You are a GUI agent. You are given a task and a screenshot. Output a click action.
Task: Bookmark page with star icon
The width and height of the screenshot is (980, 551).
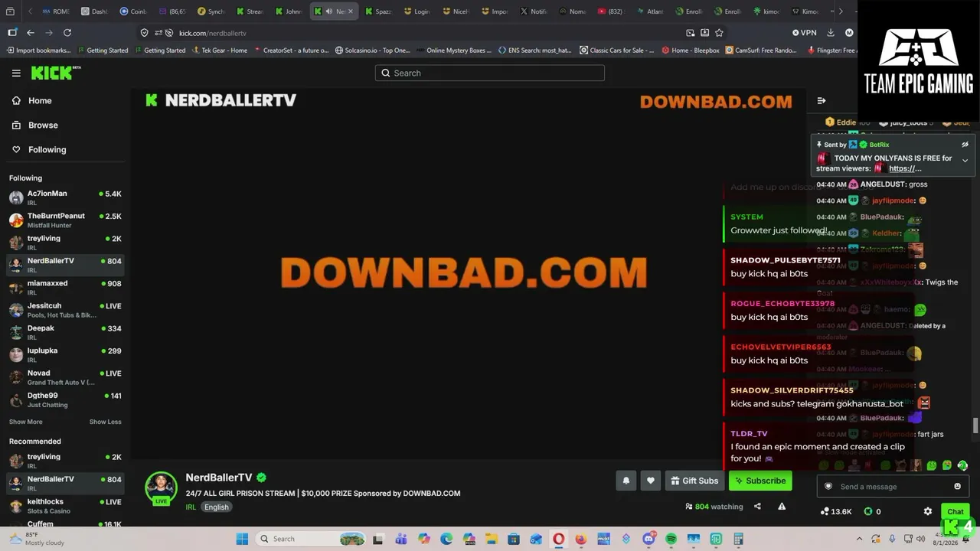[x=719, y=33]
